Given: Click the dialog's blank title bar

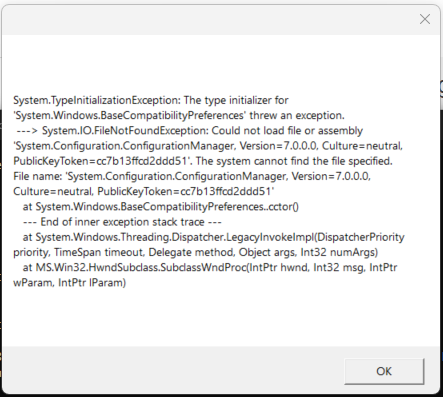Looking at the screenshot, I should click(x=207, y=20).
